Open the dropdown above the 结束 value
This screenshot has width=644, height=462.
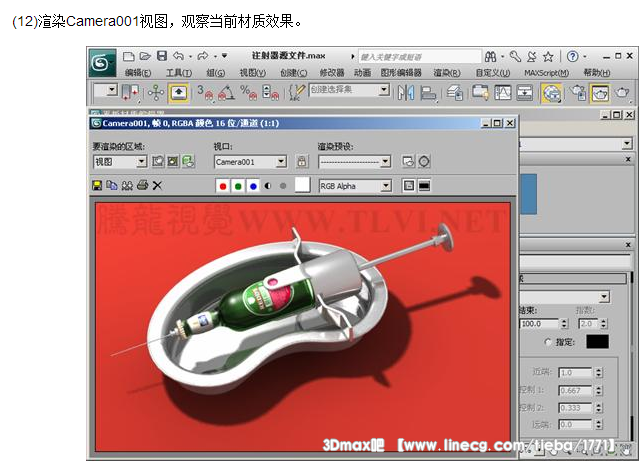coord(603,297)
